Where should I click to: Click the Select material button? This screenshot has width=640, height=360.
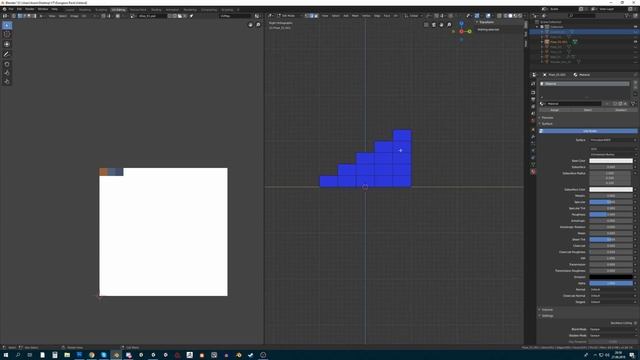588,110
